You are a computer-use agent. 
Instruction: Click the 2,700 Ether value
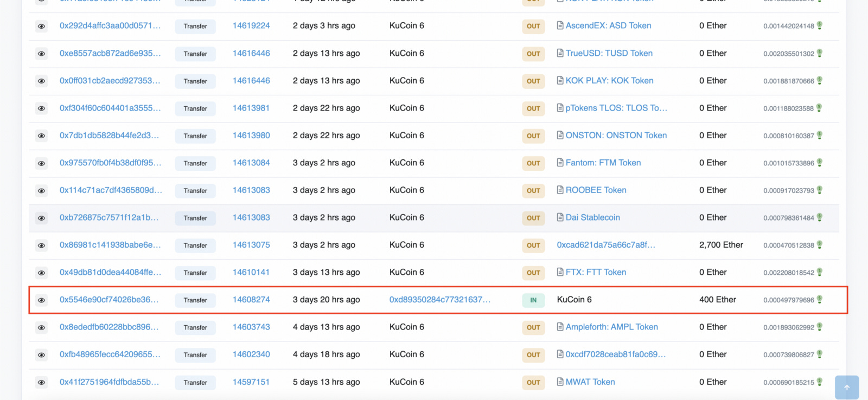[721, 245]
